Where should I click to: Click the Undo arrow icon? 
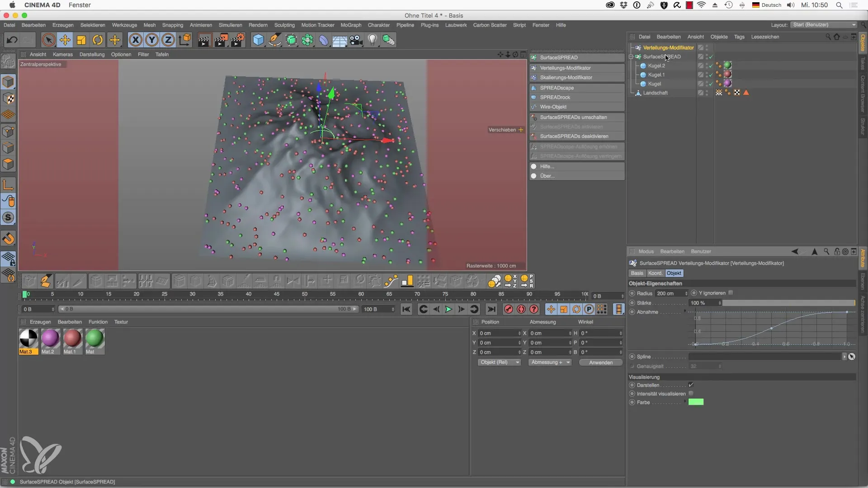12,40
